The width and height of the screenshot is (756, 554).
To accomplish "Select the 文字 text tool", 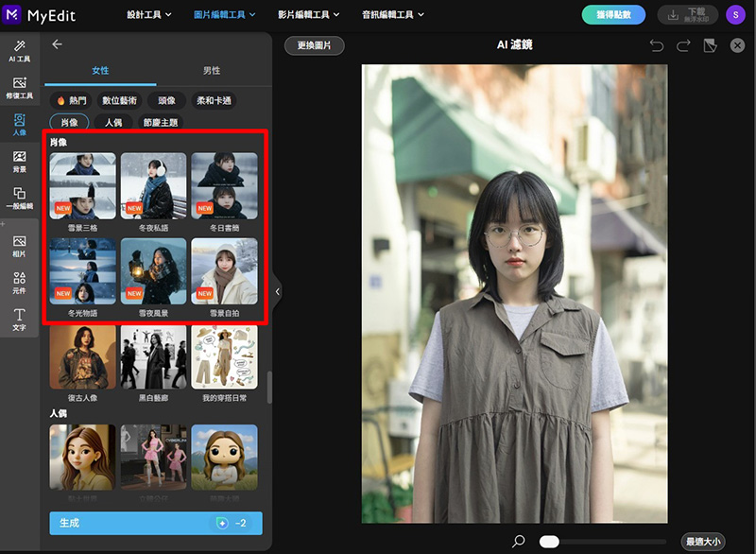I will pyautogui.click(x=19, y=319).
